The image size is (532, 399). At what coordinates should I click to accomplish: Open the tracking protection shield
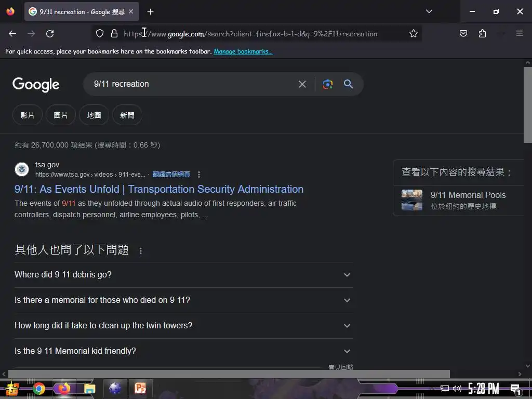pyautogui.click(x=99, y=34)
